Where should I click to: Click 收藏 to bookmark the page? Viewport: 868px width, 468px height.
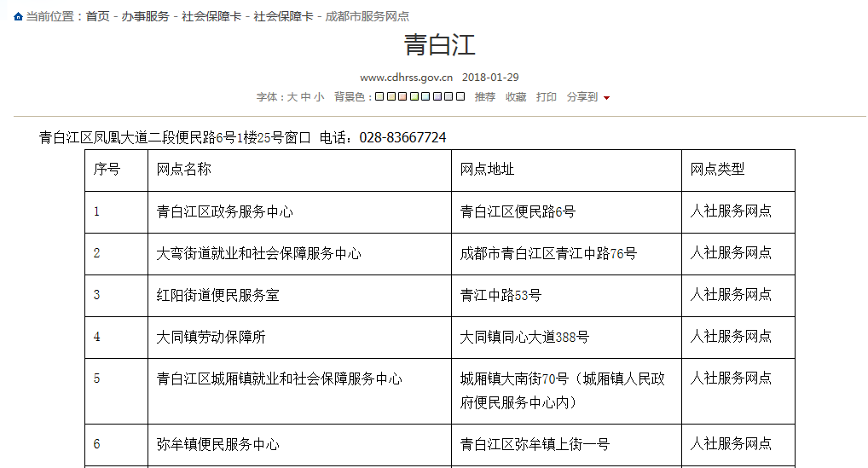coord(516,97)
